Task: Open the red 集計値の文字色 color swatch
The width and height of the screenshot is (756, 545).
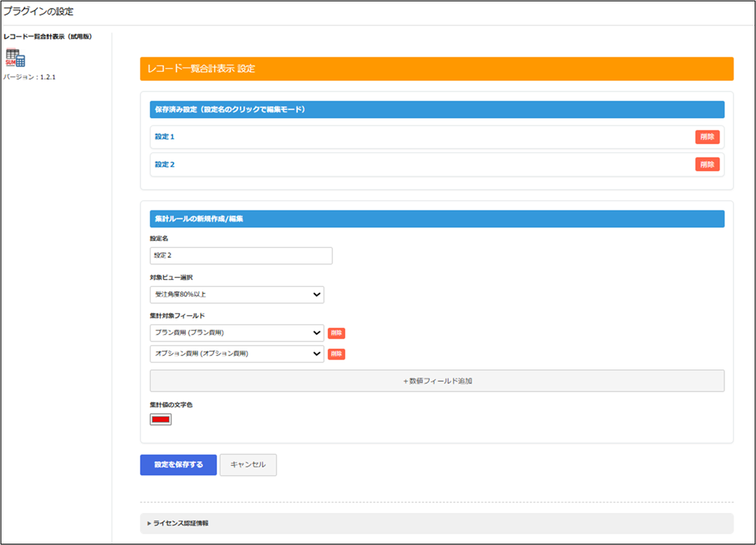Action: click(160, 420)
